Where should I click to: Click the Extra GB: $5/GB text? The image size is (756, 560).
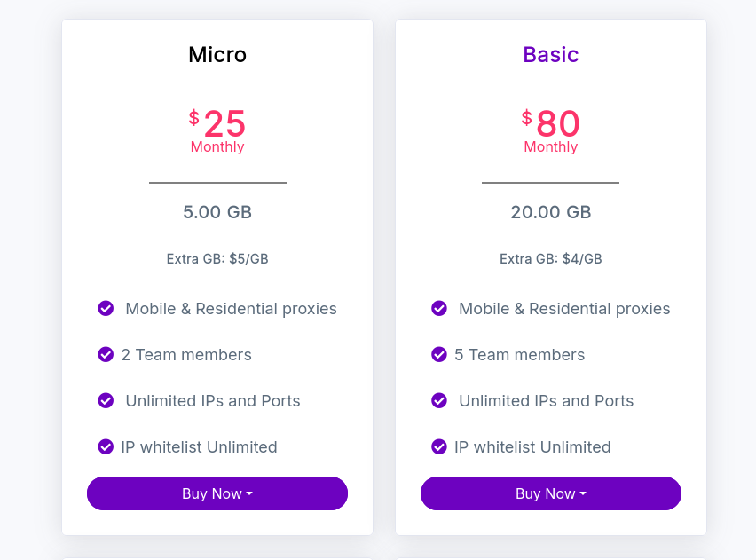click(217, 259)
